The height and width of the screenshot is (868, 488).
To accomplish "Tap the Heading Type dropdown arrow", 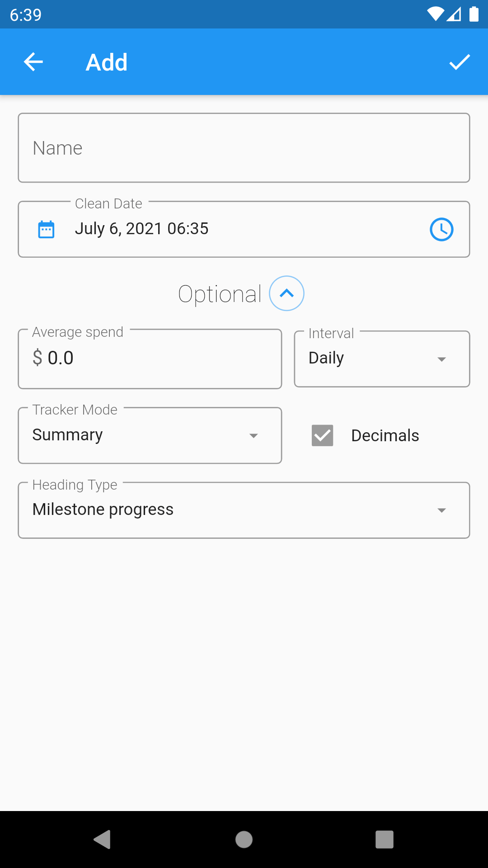I will click(x=441, y=510).
